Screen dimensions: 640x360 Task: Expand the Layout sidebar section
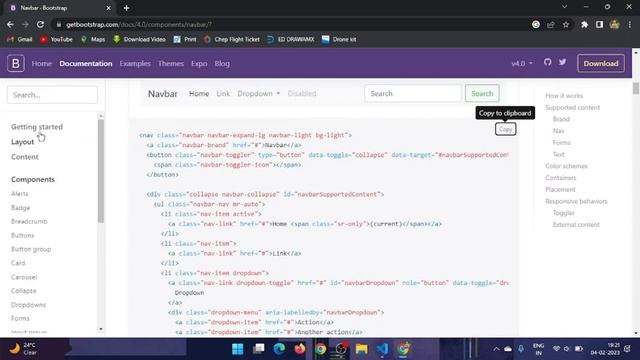[22, 142]
